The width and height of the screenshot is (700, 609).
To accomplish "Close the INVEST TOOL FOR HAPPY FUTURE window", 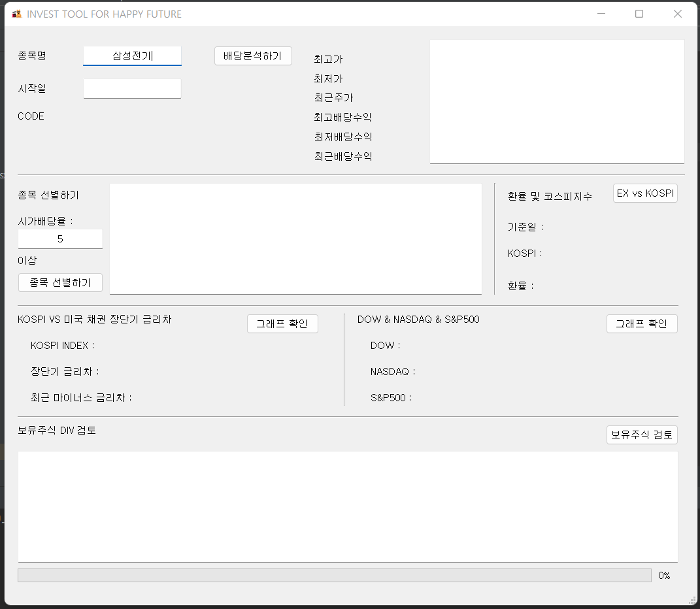I will 678,14.
